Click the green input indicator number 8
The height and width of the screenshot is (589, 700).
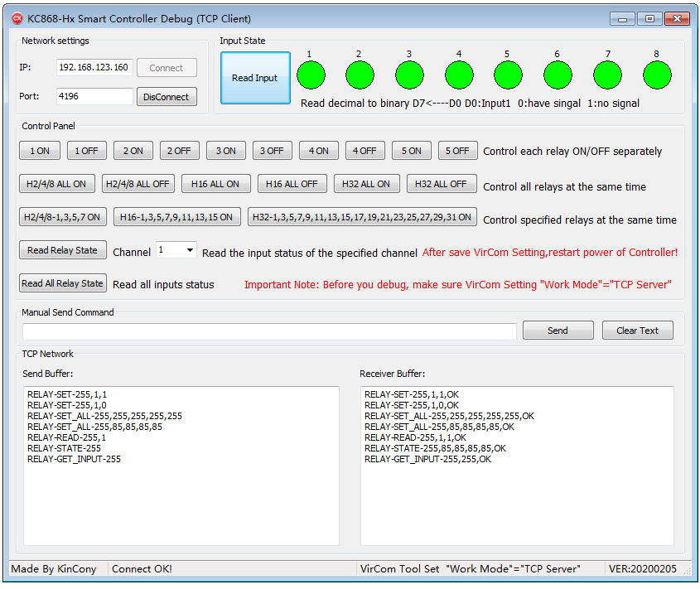pyautogui.click(x=657, y=75)
